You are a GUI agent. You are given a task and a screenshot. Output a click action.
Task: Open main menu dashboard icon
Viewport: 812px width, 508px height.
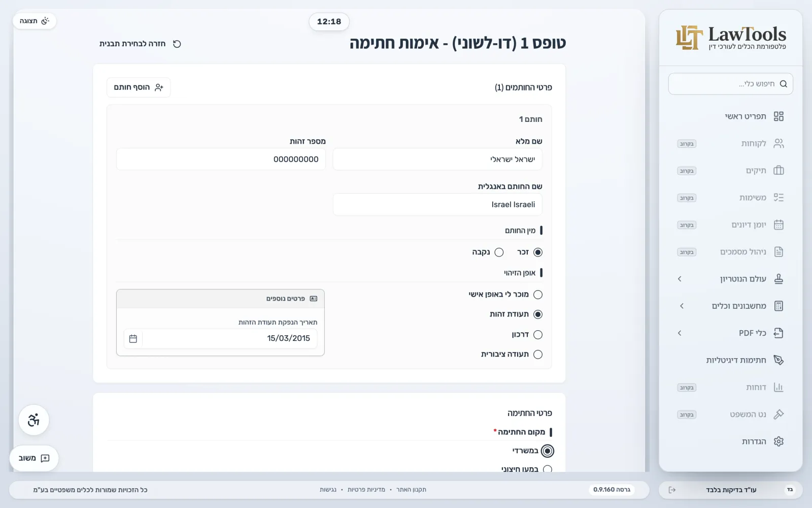(779, 116)
